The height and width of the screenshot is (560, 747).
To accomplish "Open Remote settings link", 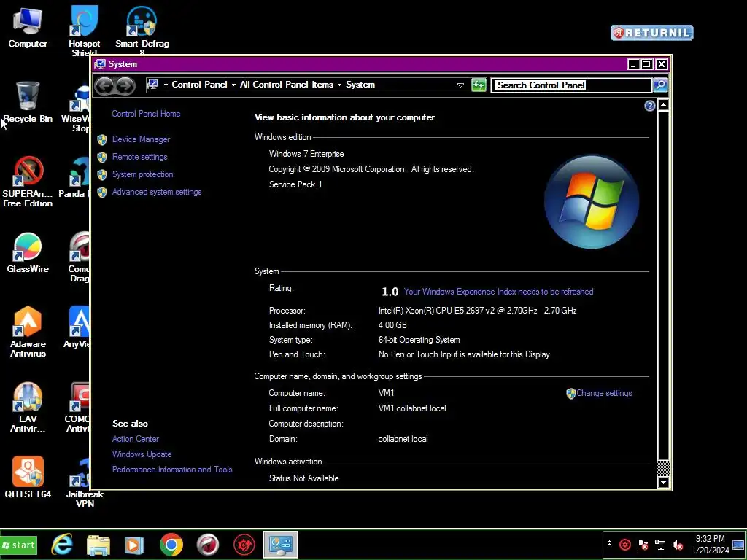I will (x=139, y=157).
